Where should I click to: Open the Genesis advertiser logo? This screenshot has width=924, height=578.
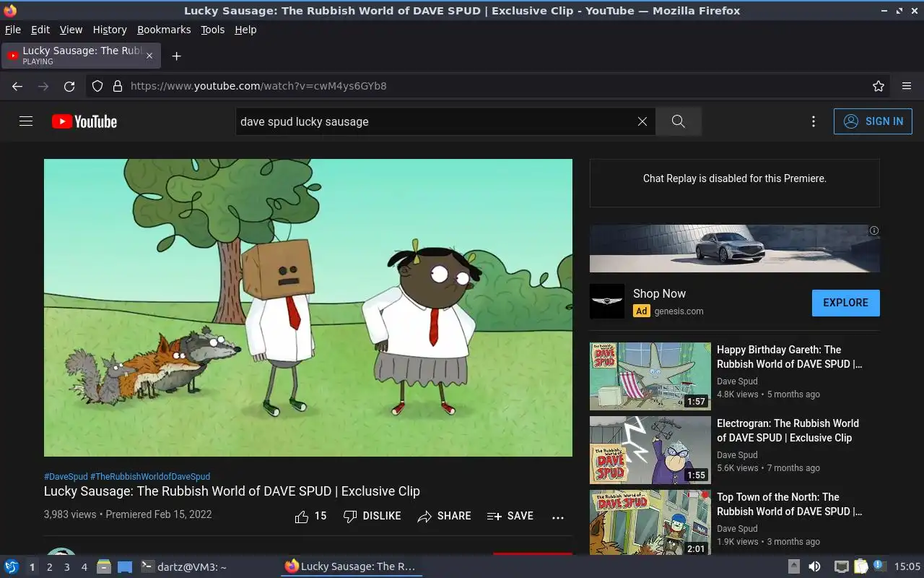click(x=607, y=301)
